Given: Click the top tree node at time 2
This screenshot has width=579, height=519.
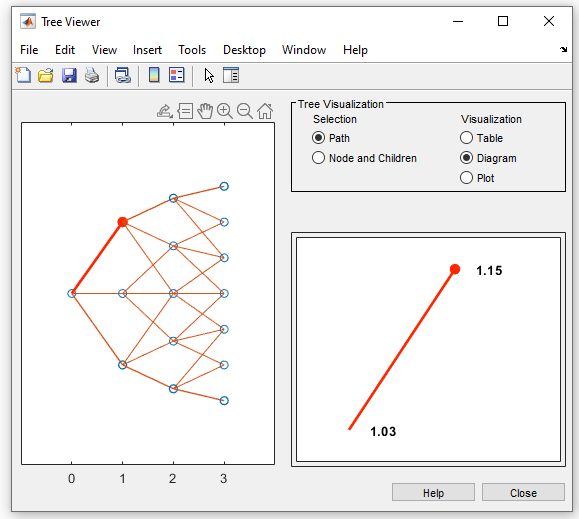Looking at the screenshot, I should 173,198.
